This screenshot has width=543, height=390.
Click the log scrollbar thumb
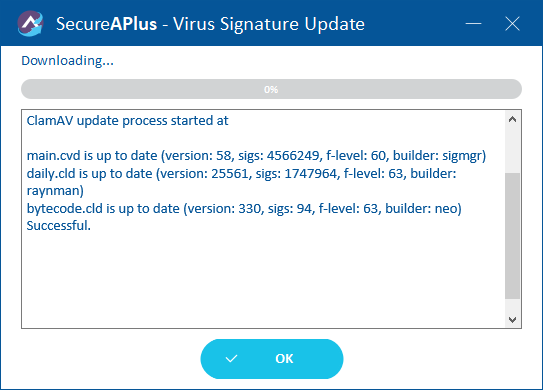coord(513,236)
